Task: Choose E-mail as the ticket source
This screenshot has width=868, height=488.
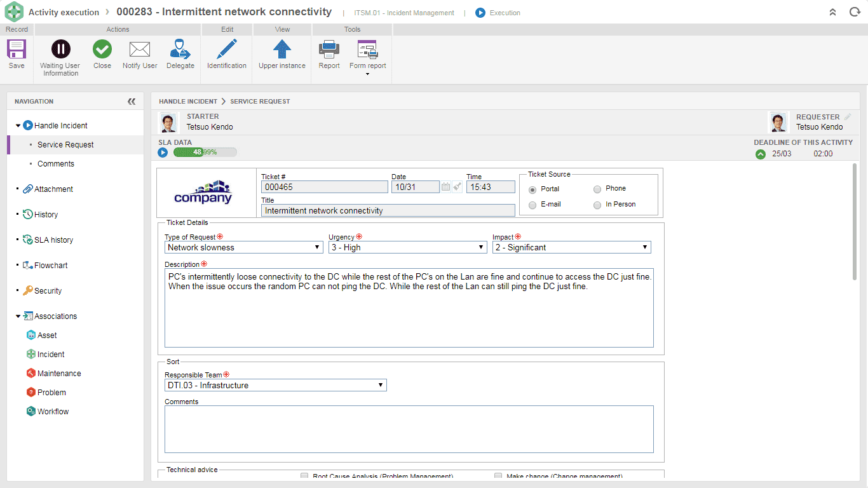Action: [532, 205]
